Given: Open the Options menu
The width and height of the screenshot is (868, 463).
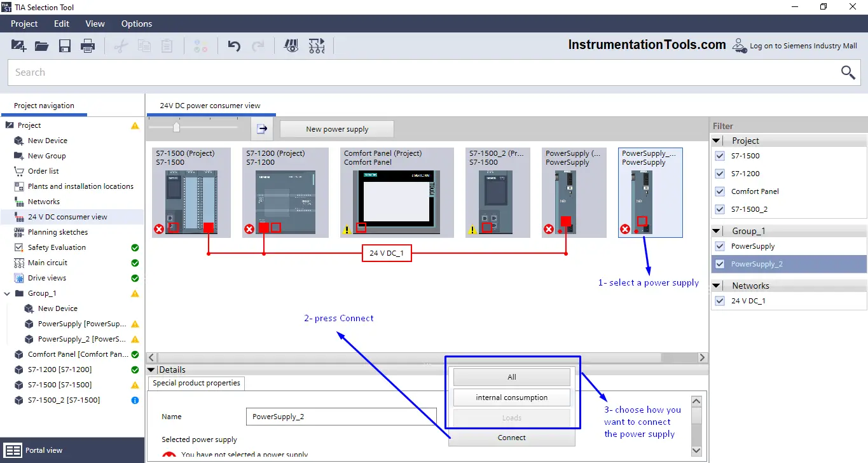Looking at the screenshot, I should pyautogui.click(x=137, y=24).
